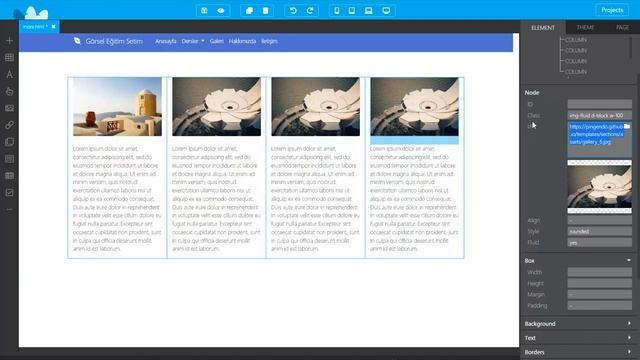Redo the last undone action
The image size is (640, 360).
pyautogui.click(x=310, y=11)
